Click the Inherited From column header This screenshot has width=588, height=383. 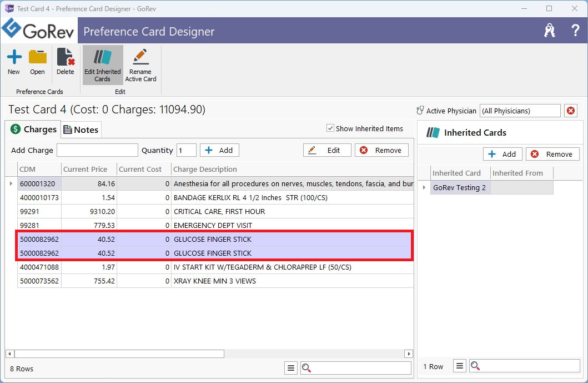click(x=522, y=173)
